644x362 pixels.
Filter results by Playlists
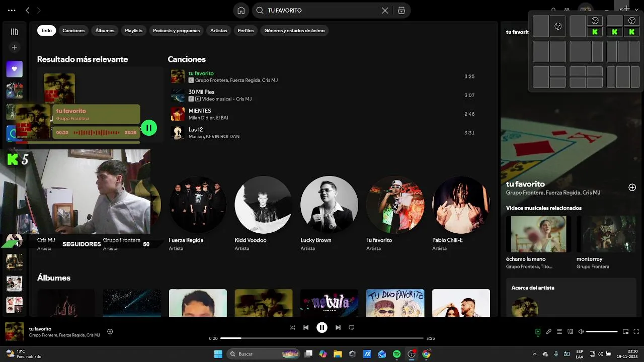tap(134, 31)
